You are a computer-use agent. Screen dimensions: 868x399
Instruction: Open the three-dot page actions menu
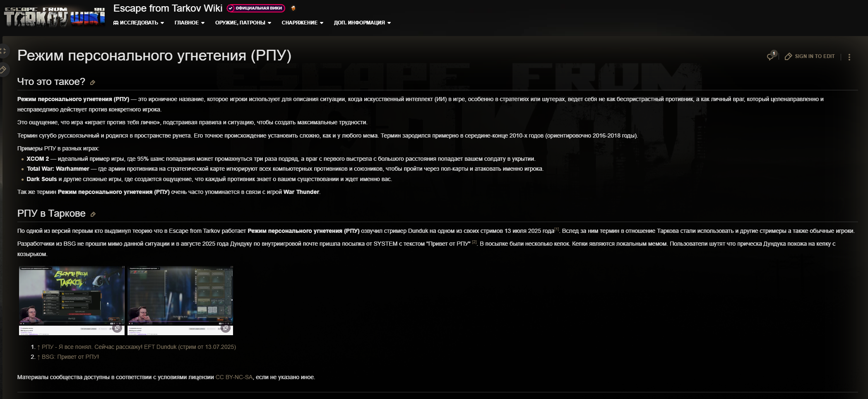849,57
